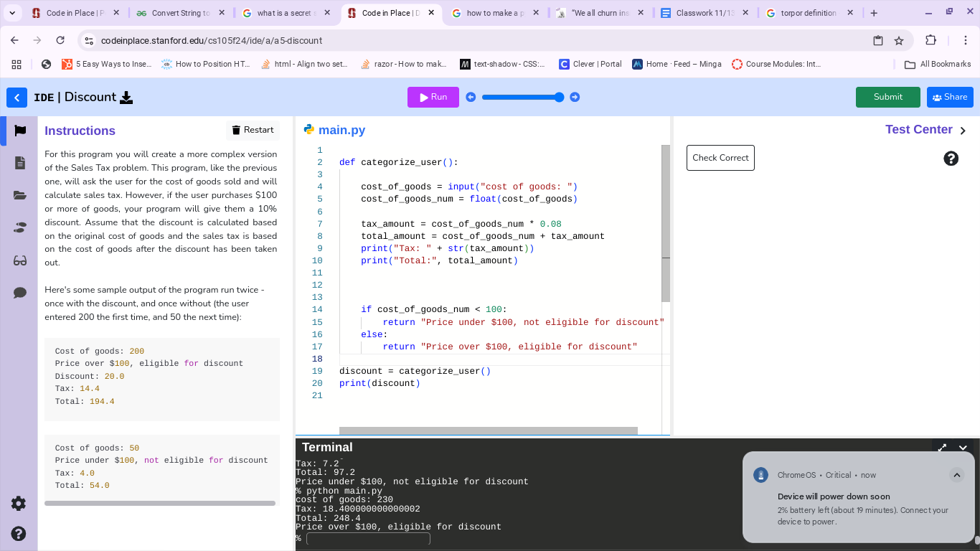
Task: Open the apps grid in bookmarks bar
Action: coord(17,64)
